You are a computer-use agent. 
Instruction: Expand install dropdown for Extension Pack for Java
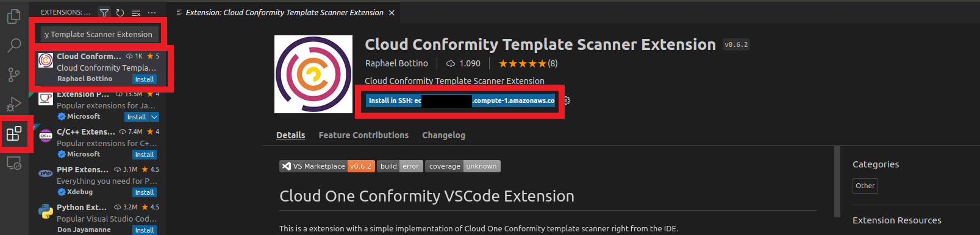click(x=154, y=117)
